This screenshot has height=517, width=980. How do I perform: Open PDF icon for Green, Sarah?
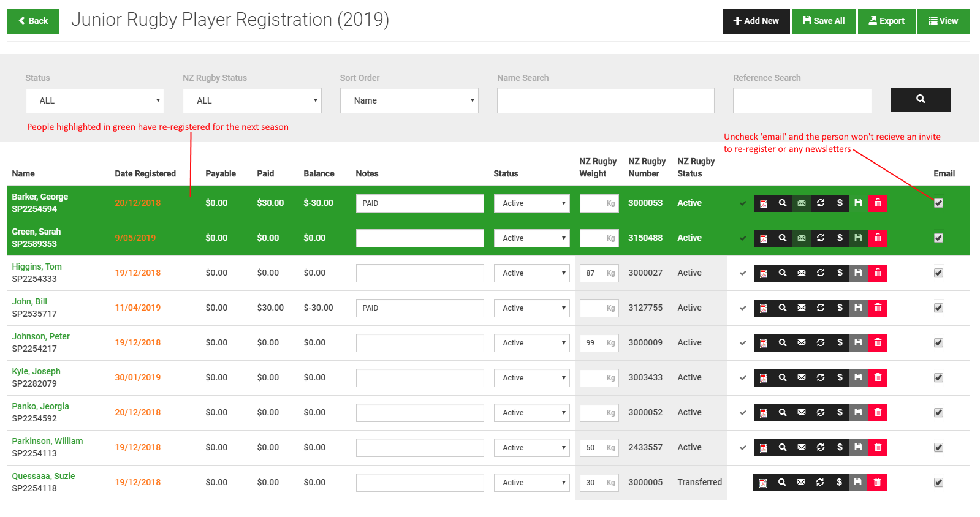763,238
